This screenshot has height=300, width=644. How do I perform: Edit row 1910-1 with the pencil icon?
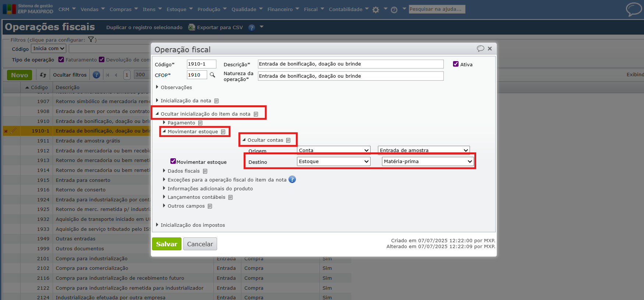pyautogui.click(x=14, y=131)
